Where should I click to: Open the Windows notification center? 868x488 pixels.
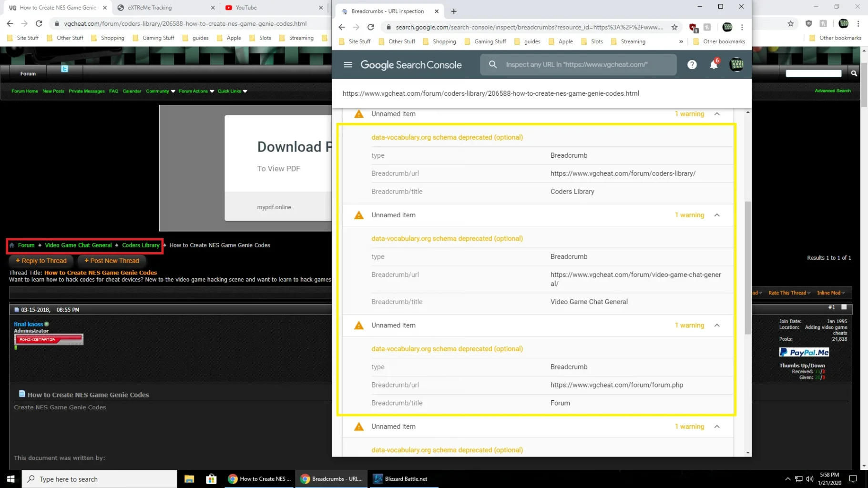pyautogui.click(x=853, y=479)
